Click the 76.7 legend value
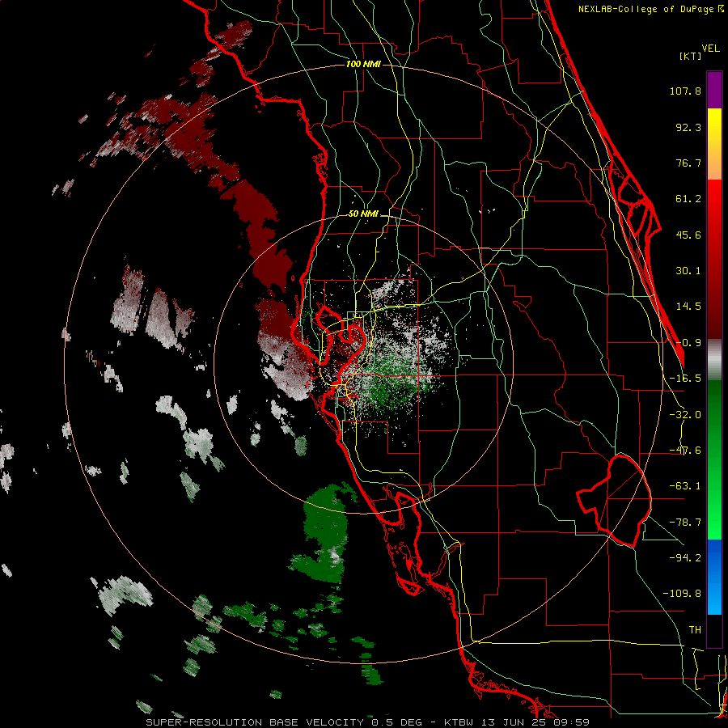728x728 pixels. (x=688, y=163)
